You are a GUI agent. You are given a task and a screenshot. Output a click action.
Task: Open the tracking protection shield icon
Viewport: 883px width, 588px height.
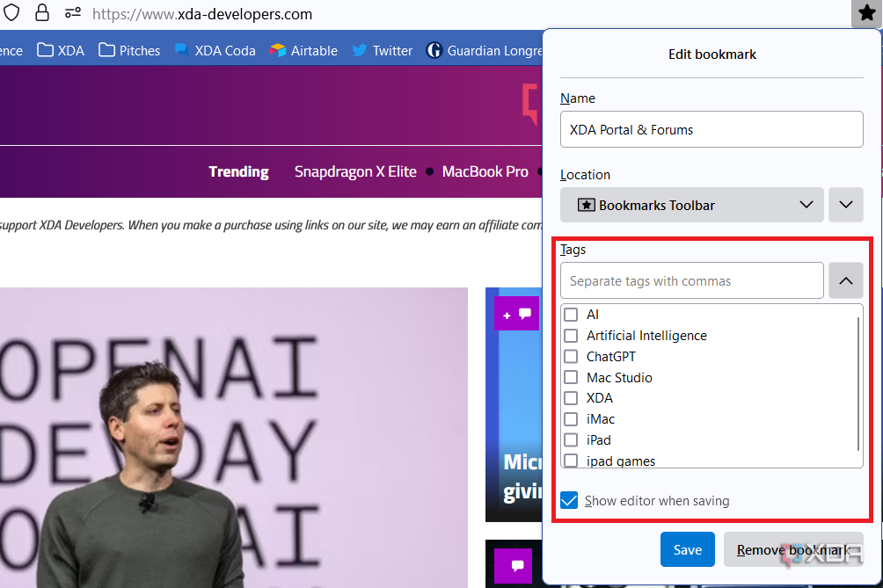(x=11, y=13)
